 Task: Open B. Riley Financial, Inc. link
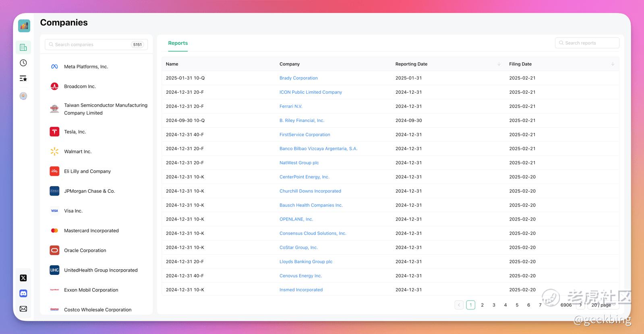[x=302, y=120]
